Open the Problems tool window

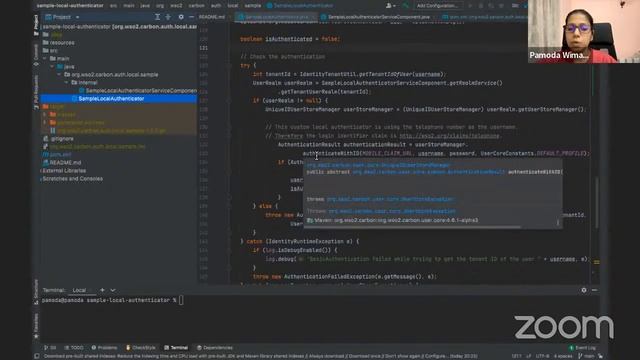(x=104, y=348)
